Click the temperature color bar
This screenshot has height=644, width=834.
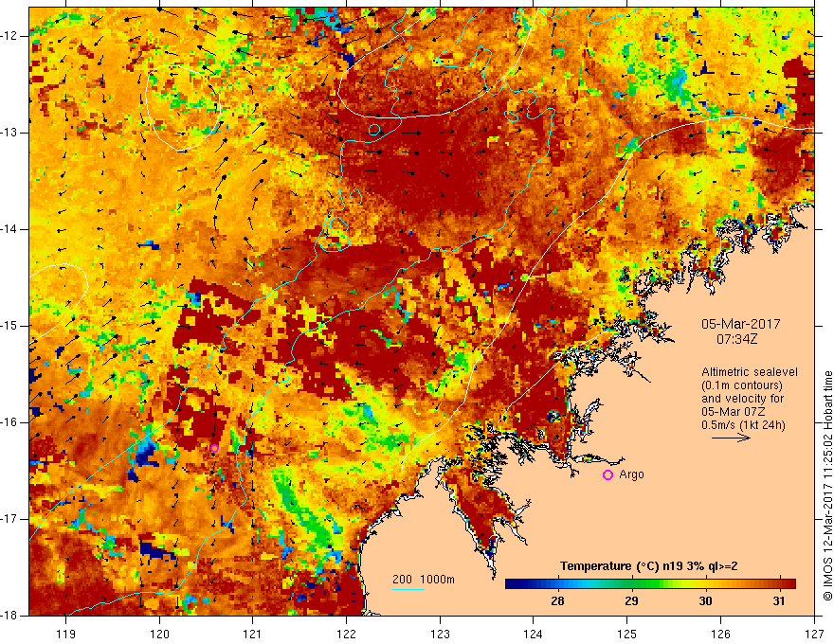650,584
